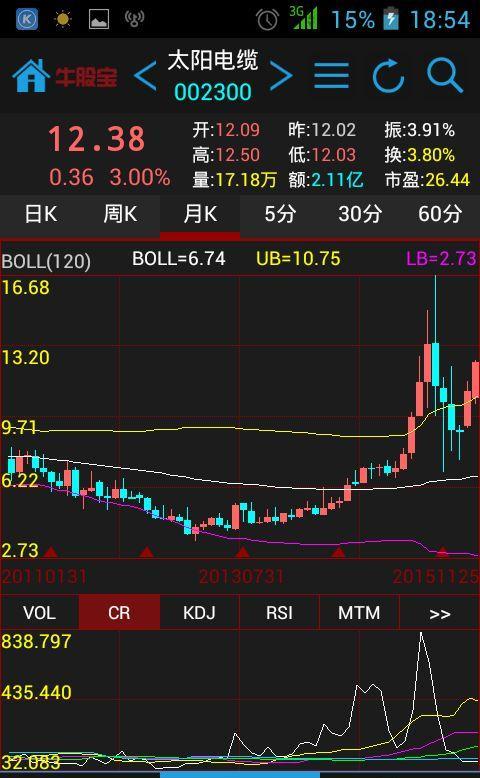Image resolution: width=480 pixels, height=778 pixels.
Task: Switch to 日K daily chart tab
Action: tap(41, 214)
